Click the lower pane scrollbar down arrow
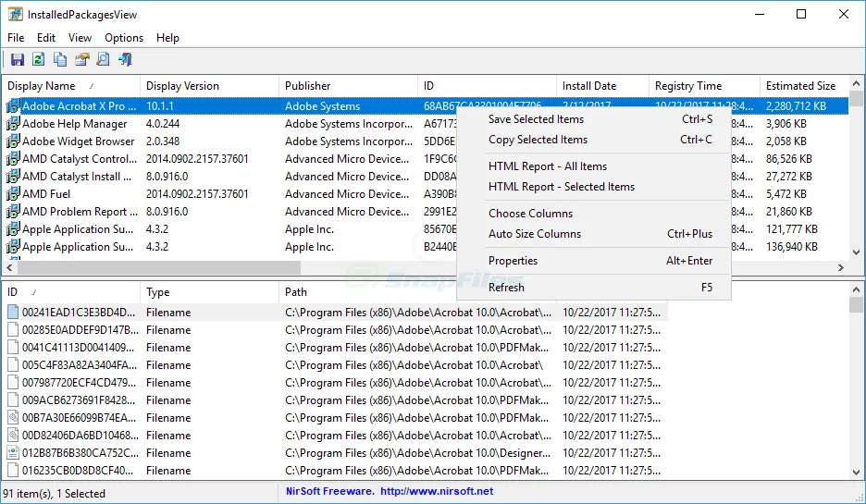This screenshot has height=504, width=866. (856, 473)
